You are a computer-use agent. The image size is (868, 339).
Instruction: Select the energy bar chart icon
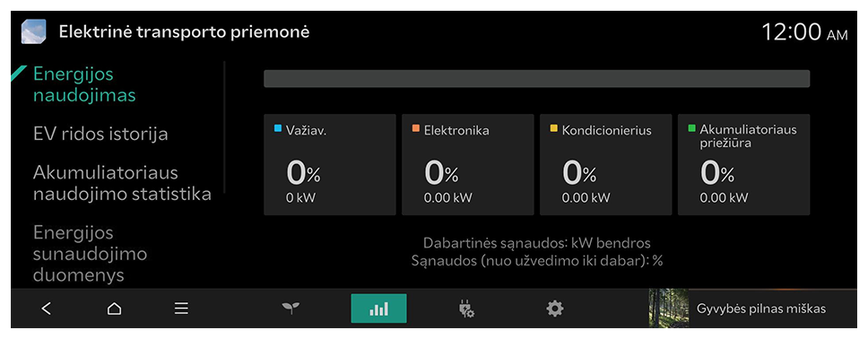[378, 309]
